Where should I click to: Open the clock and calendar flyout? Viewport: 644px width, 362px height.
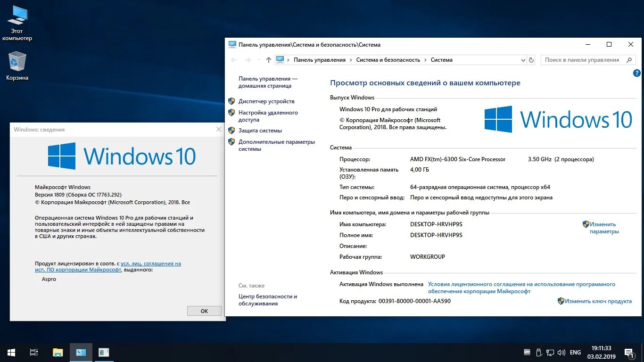coord(601,352)
